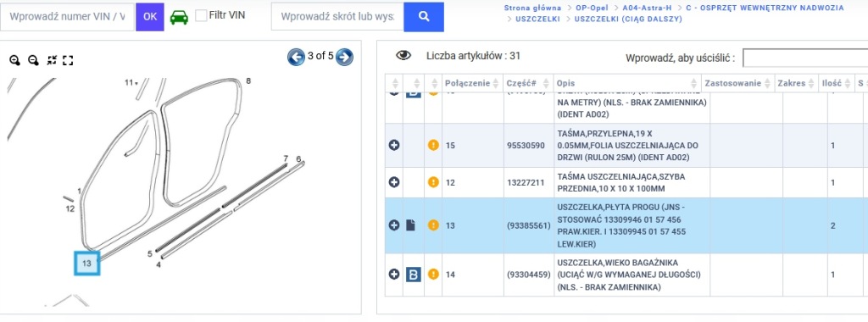The height and width of the screenshot is (322, 868).
Task: Open C - OSPRZĘT WEWNĘTRZNY NADWOZIA breadcrumb
Action: pos(765,8)
